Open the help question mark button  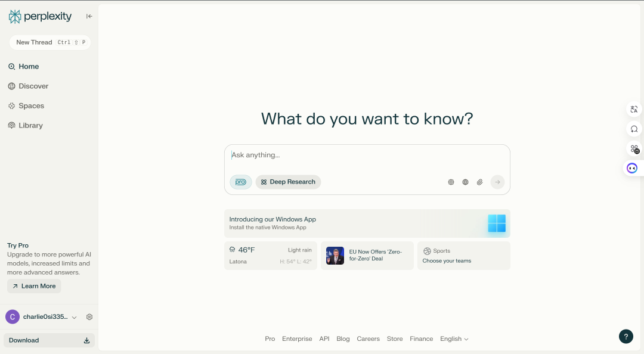point(626,336)
